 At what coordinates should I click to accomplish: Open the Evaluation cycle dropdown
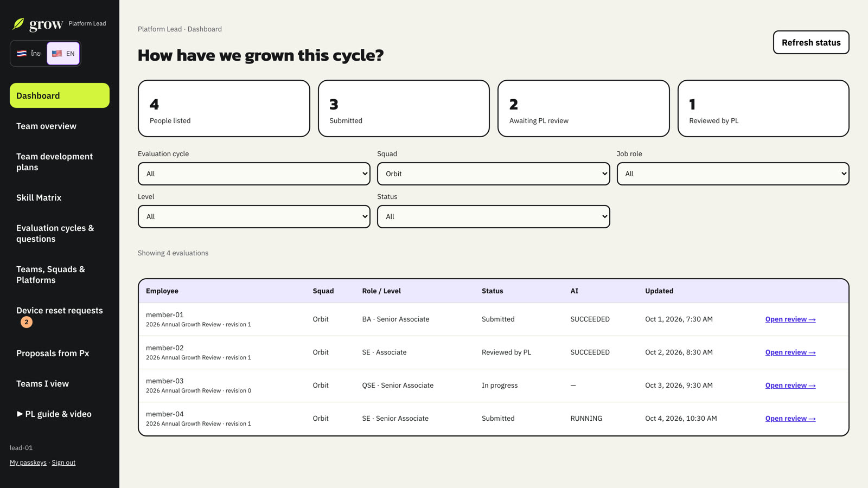coord(254,174)
